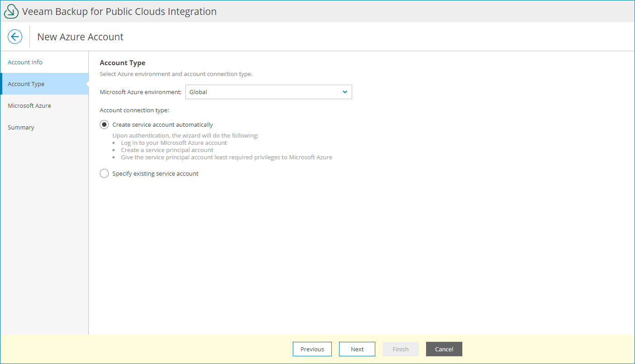Select the Account Type step in sidebar
The image size is (635, 364).
coord(26,84)
